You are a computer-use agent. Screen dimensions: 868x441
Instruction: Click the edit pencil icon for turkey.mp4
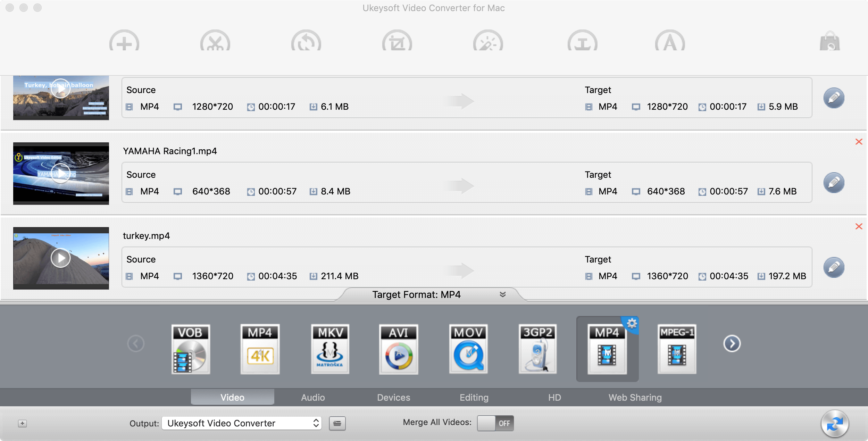click(x=834, y=267)
